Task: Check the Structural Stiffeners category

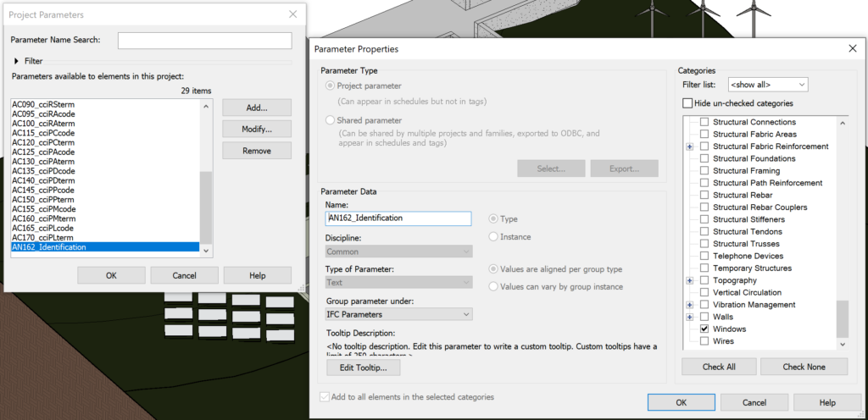Action: tap(704, 219)
